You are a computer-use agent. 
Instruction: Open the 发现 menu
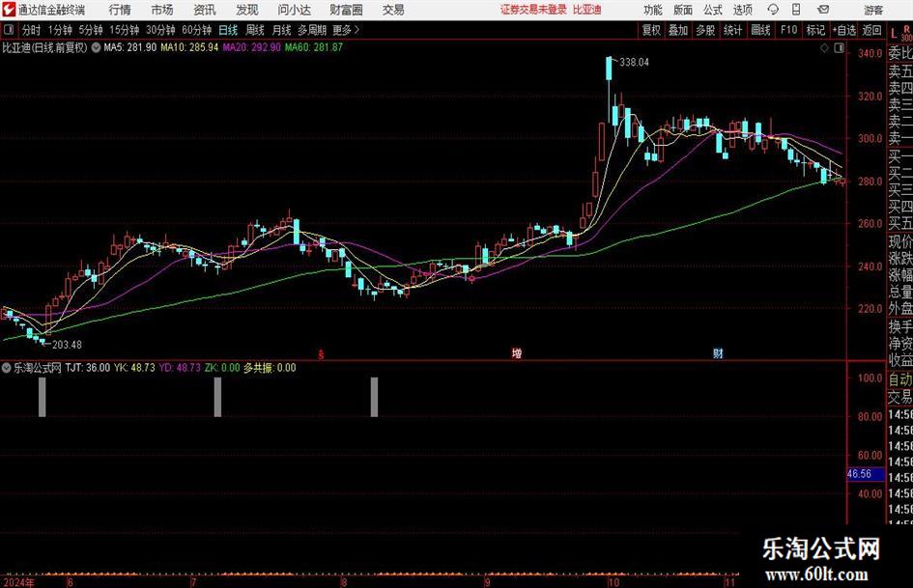click(x=247, y=10)
